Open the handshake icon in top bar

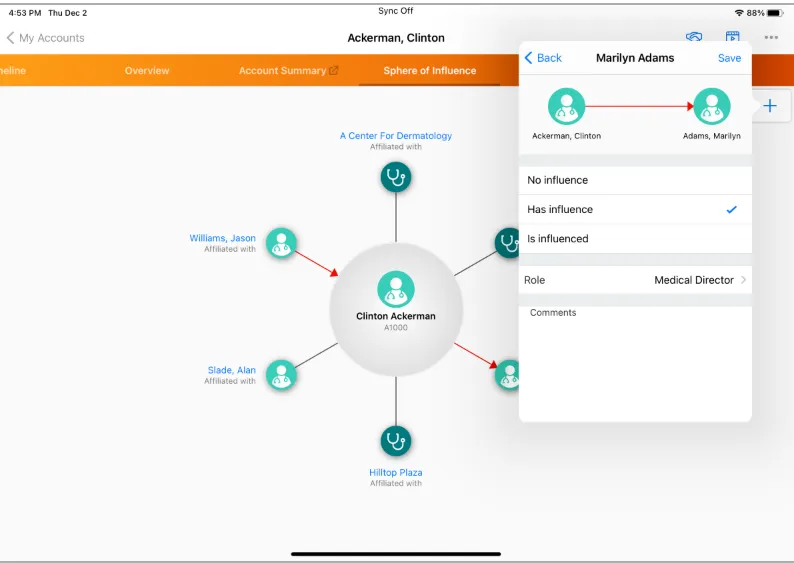(694, 36)
